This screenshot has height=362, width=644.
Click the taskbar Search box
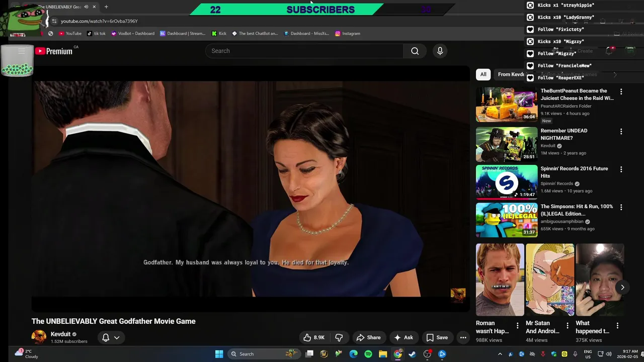tap(264, 354)
